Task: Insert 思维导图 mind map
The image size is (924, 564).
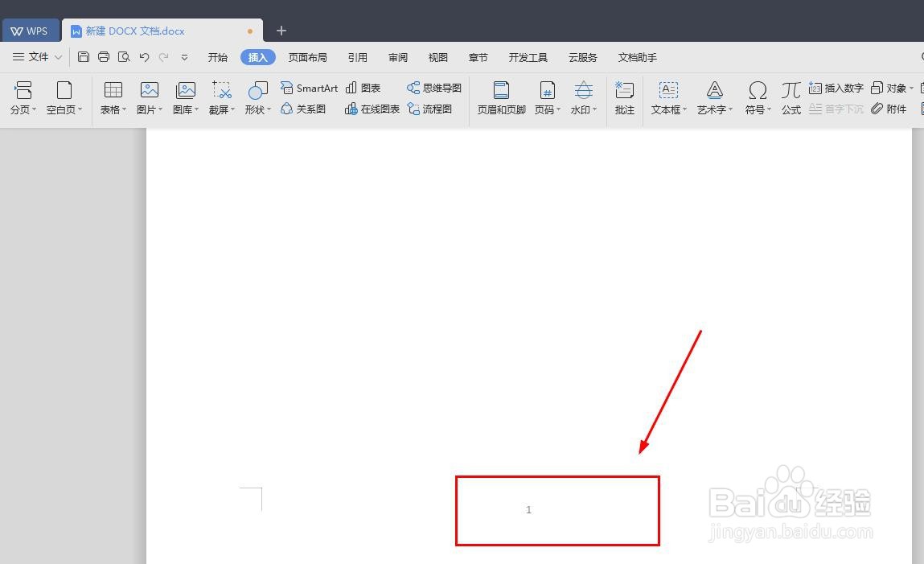Action: point(433,88)
